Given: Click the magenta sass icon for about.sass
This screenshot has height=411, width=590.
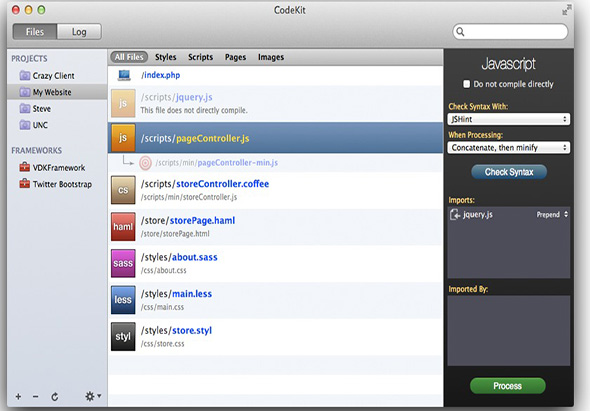Looking at the screenshot, I should (123, 263).
